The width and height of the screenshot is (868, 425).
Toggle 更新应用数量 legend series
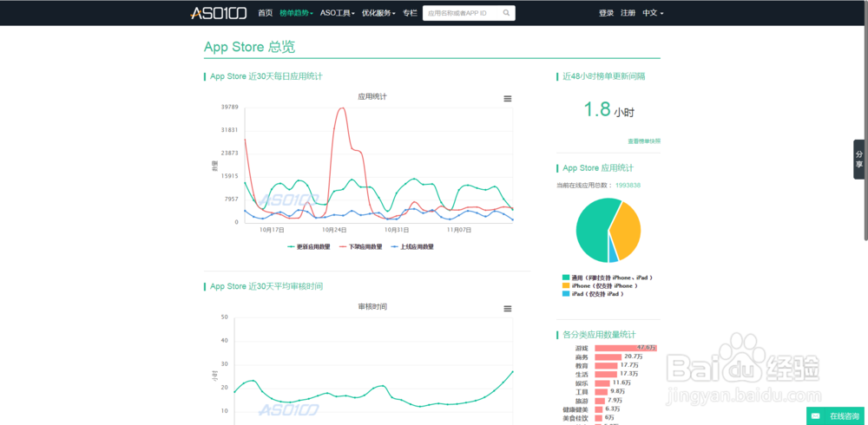click(309, 247)
